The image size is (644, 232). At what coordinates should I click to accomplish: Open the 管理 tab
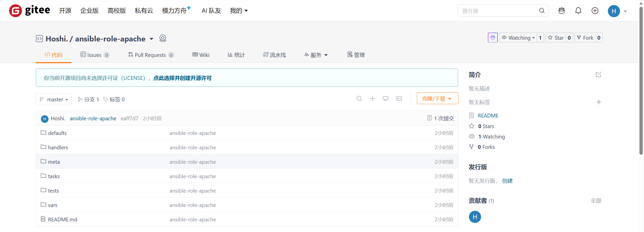pos(356,55)
